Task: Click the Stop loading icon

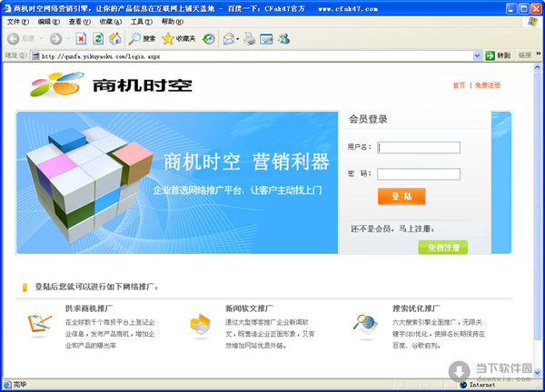Action: [81, 38]
